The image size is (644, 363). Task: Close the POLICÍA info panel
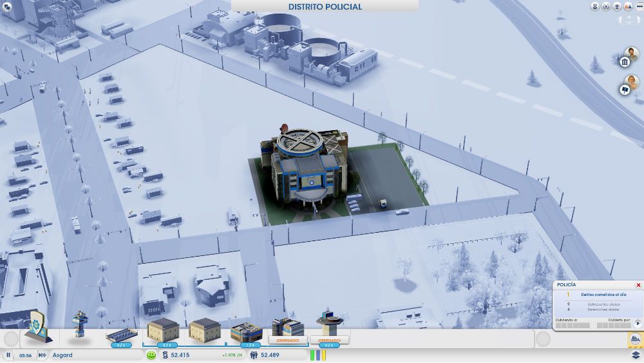(638, 285)
